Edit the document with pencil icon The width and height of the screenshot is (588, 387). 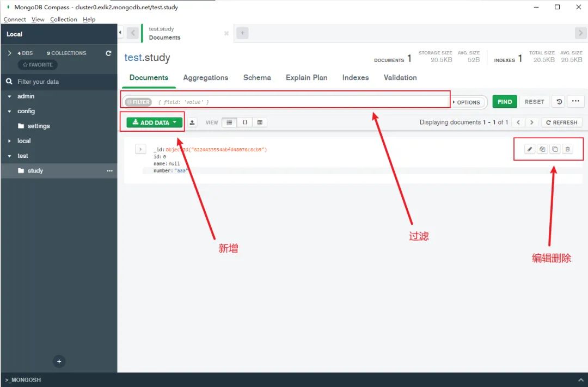tap(530, 149)
